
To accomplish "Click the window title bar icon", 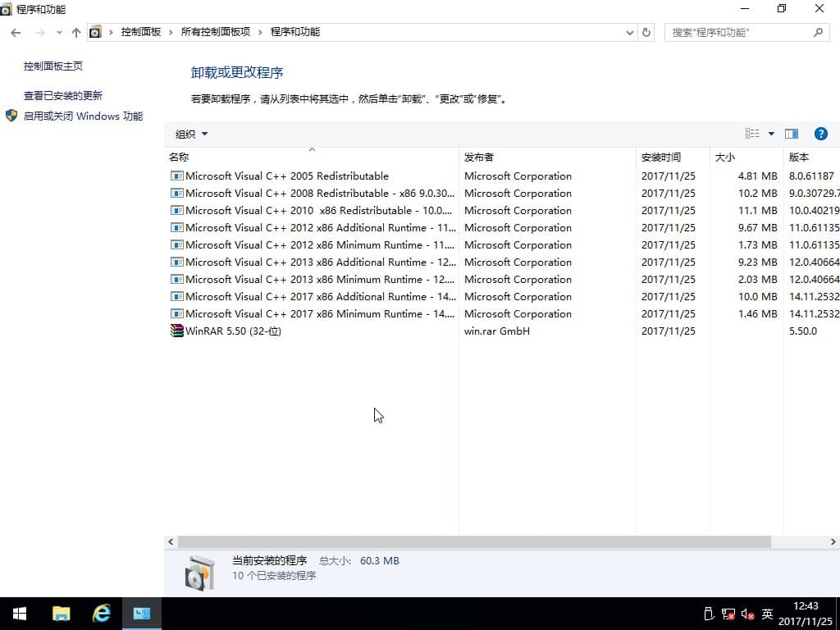I will click(6, 9).
